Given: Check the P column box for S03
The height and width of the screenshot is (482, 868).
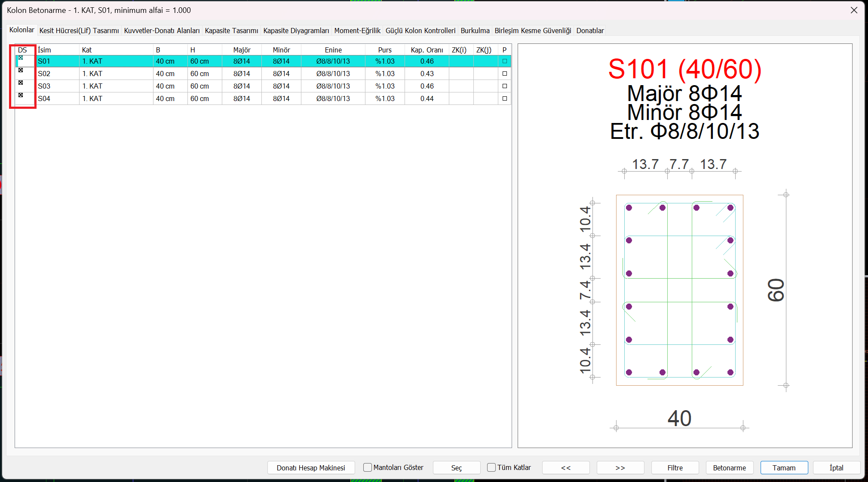Looking at the screenshot, I should (x=505, y=86).
